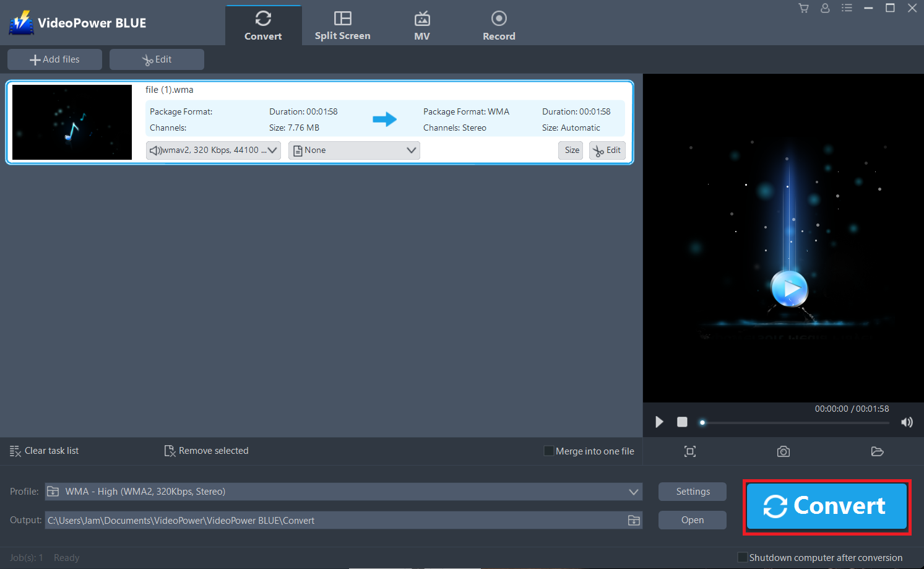The height and width of the screenshot is (569, 924).
Task: Open the wmav2 320 Kbps audio settings dropdown
Action: 213,150
